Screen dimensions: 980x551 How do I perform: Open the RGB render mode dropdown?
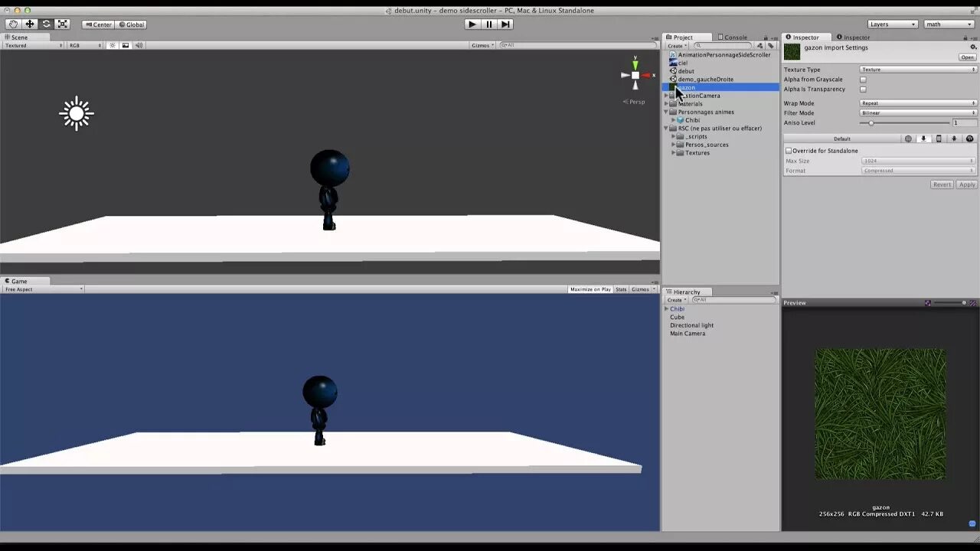point(85,45)
